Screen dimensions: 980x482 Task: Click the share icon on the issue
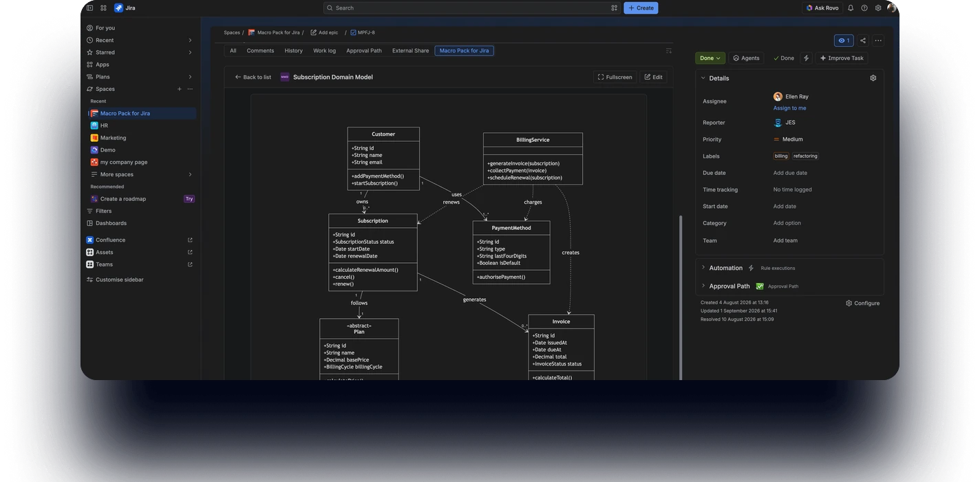863,41
